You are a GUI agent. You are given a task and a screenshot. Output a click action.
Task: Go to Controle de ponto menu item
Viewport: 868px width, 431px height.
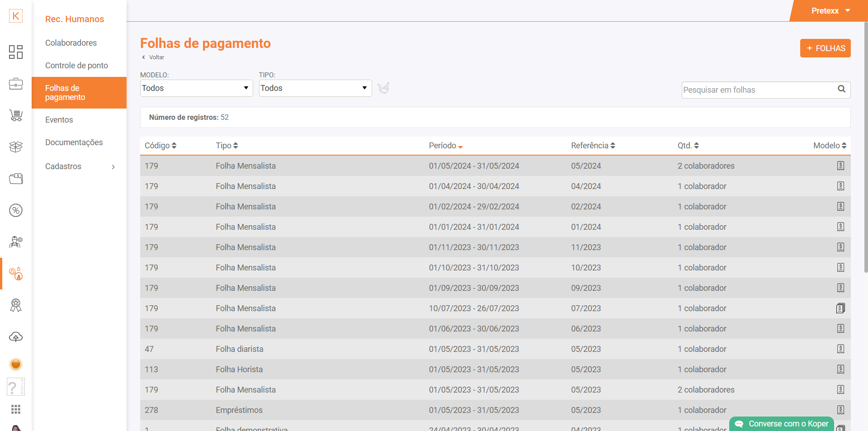pyautogui.click(x=76, y=66)
